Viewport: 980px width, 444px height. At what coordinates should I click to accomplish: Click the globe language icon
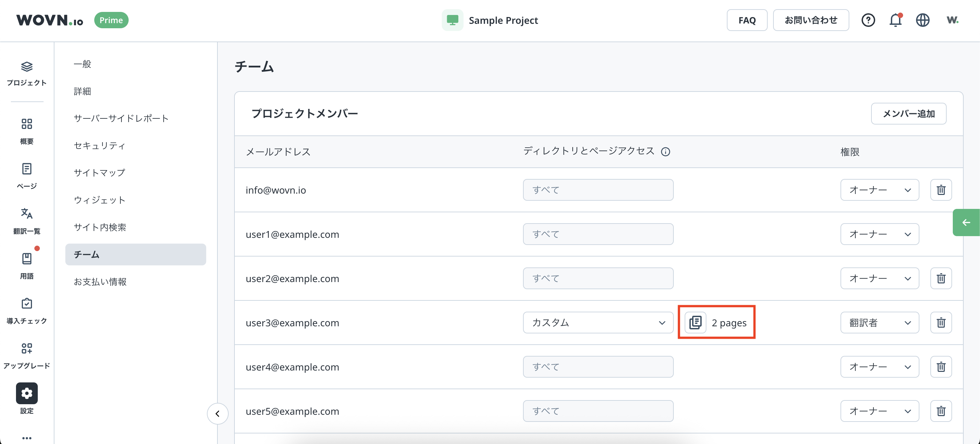tap(922, 20)
